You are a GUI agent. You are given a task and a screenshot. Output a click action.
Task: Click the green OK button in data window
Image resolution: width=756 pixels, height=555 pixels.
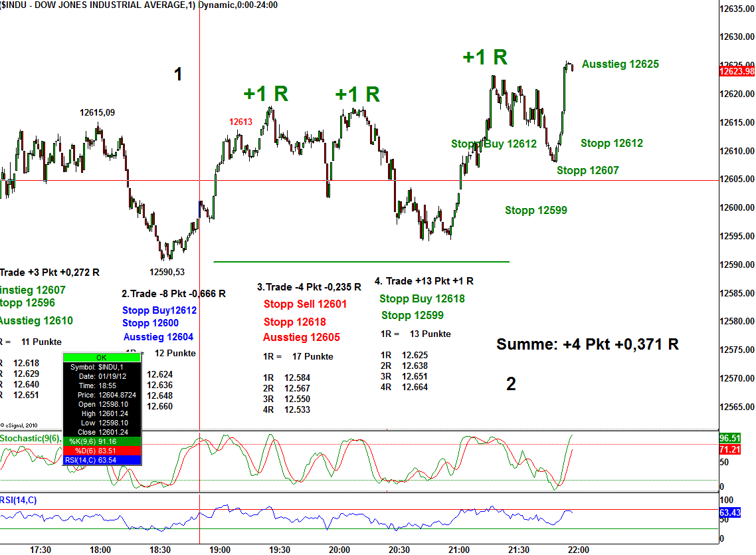tap(101, 358)
